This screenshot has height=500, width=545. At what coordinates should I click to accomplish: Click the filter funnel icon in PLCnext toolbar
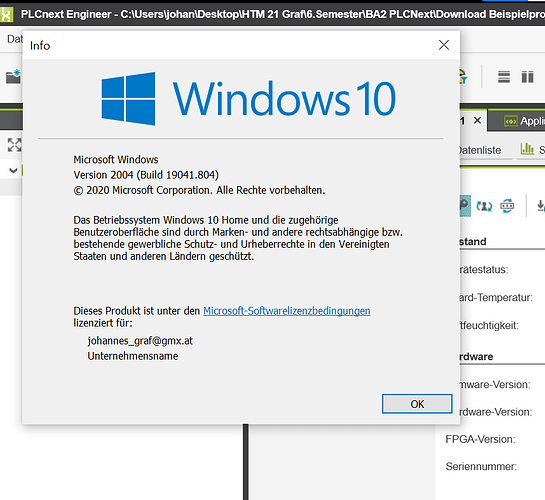coord(464,77)
